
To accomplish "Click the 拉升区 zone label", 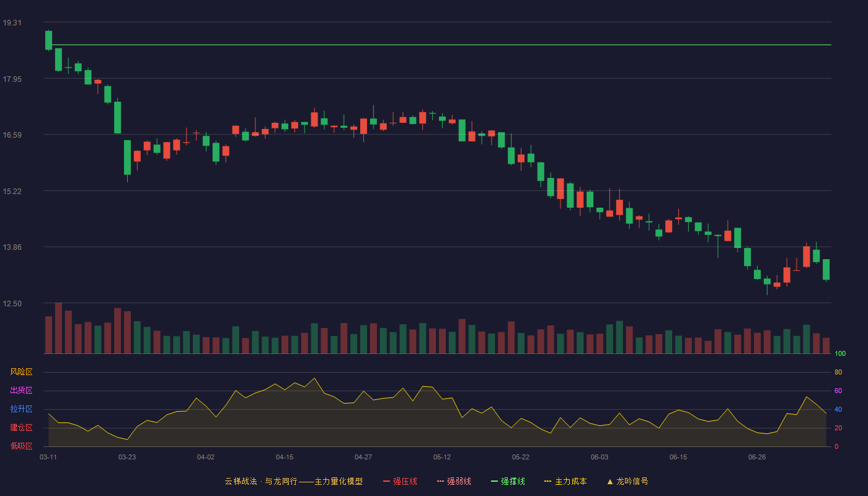I will pos(21,409).
